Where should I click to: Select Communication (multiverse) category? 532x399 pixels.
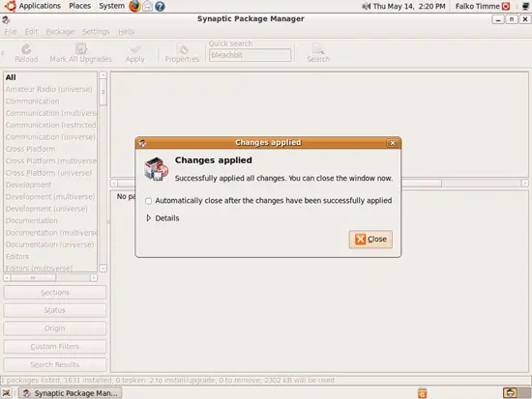(x=50, y=113)
